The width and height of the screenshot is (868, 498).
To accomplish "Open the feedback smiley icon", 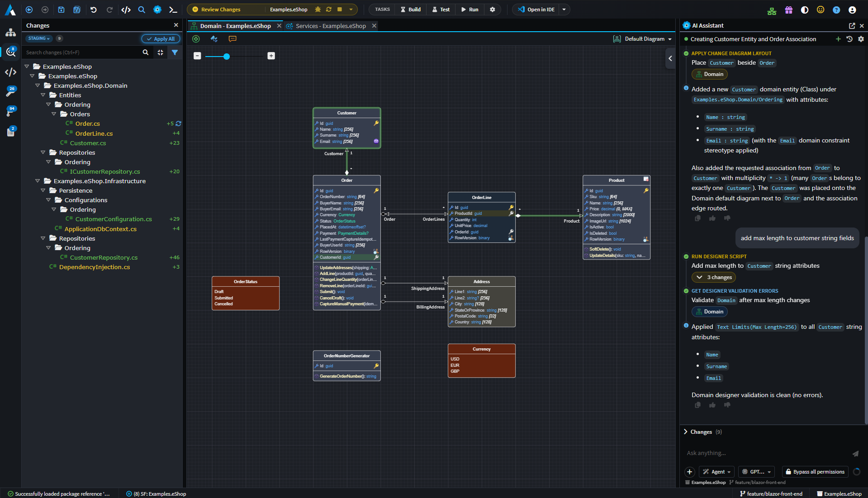I will (x=821, y=10).
